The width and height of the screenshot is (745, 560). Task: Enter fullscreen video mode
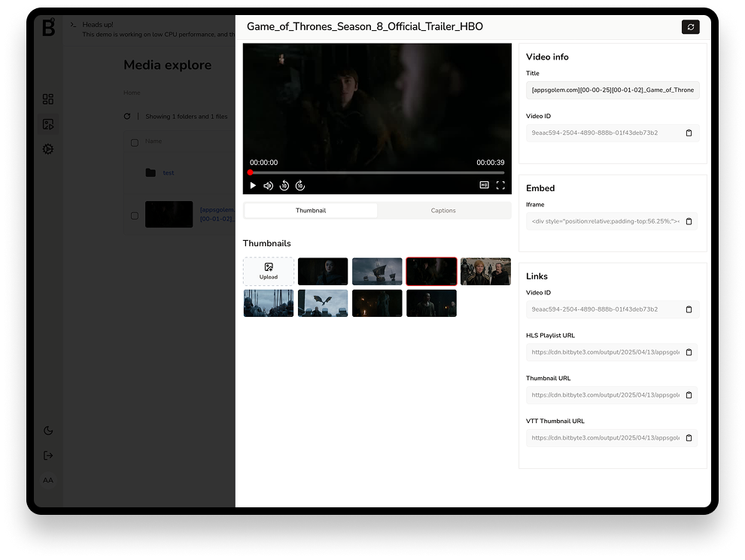500,184
